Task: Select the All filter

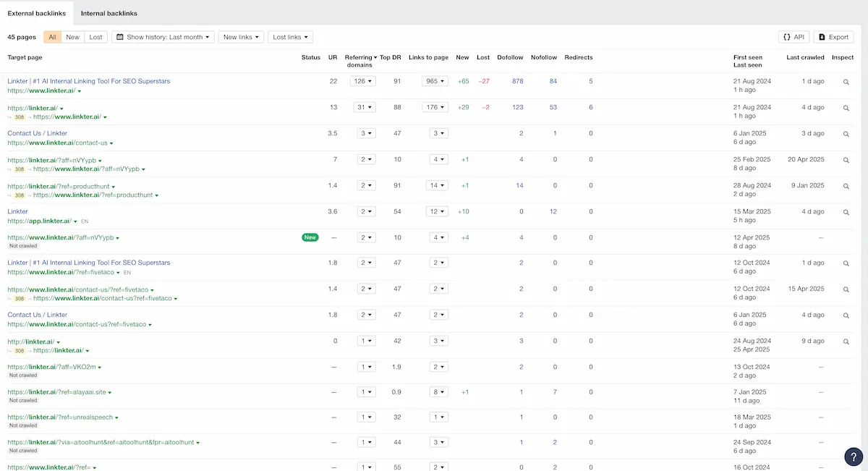Action: point(53,37)
